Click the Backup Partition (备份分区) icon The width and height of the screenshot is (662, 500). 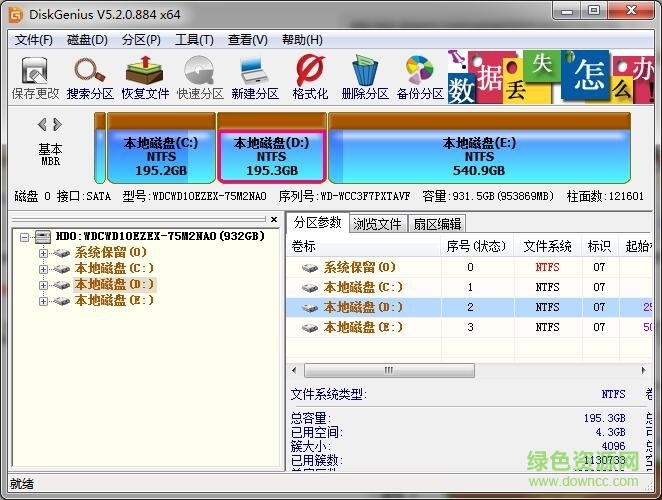pyautogui.click(x=419, y=78)
